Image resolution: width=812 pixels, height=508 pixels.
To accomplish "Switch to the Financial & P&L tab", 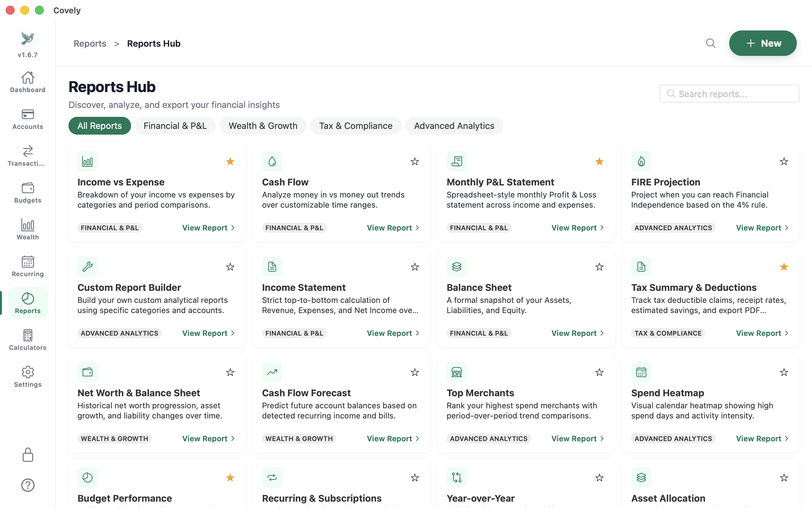I will [175, 126].
